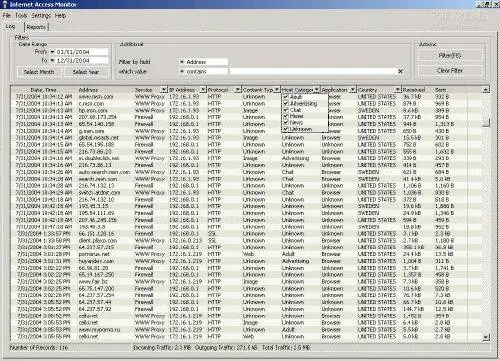
Task: Open the IP Address column filter arrow
Action: pyautogui.click(x=203, y=90)
